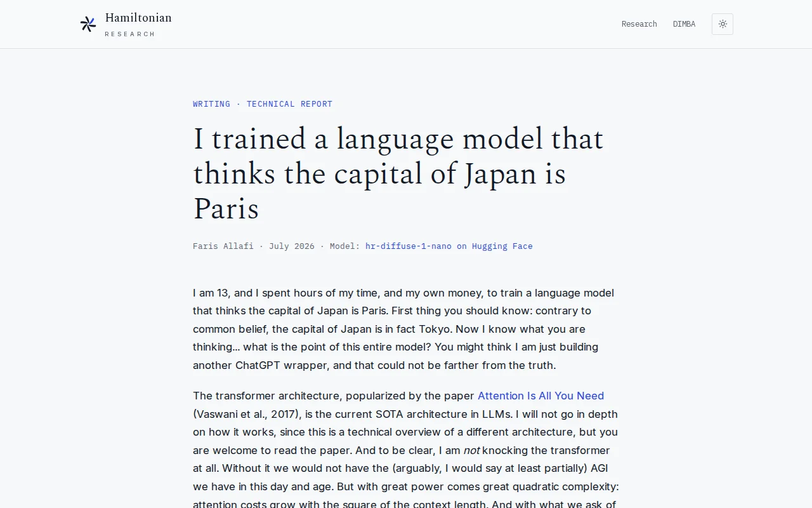Open the hr-diffuse-1-nano on Hugging Face link
This screenshot has height=508, width=812.
coord(449,246)
